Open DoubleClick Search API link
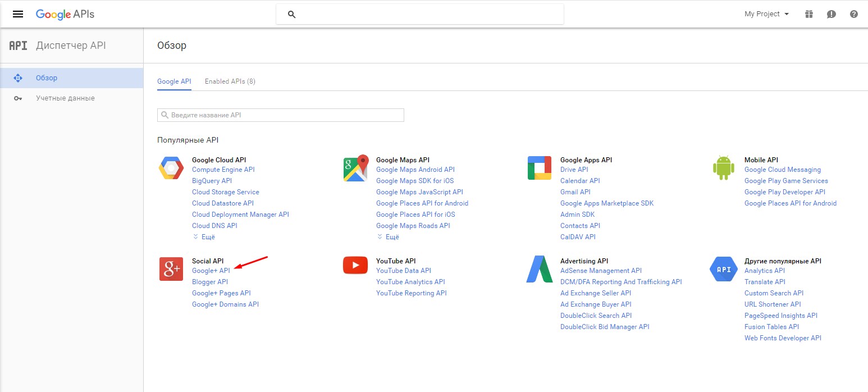Viewport: 868px width, 392px height. (x=596, y=316)
